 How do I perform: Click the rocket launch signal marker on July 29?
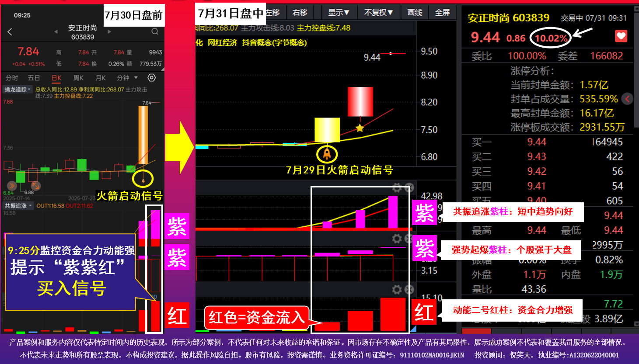[x=327, y=154]
